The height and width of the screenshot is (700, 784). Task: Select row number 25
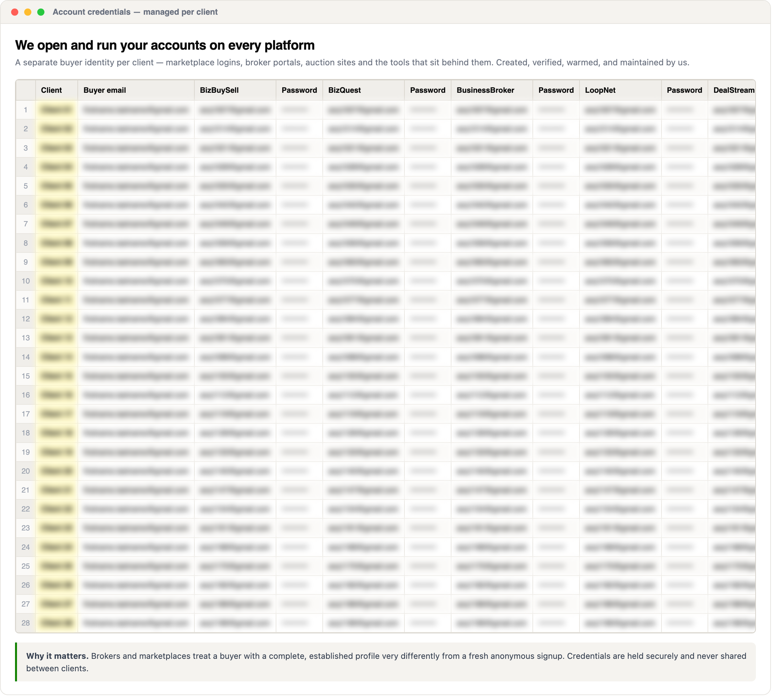pyautogui.click(x=26, y=566)
